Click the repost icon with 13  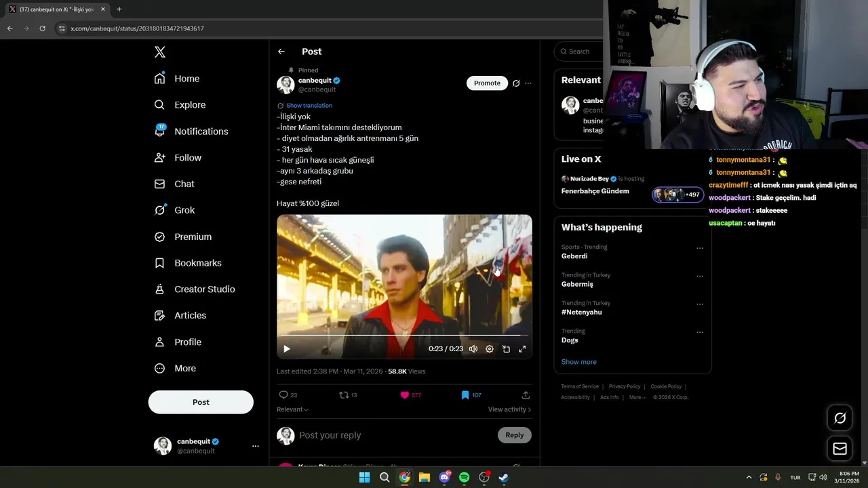(x=344, y=395)
